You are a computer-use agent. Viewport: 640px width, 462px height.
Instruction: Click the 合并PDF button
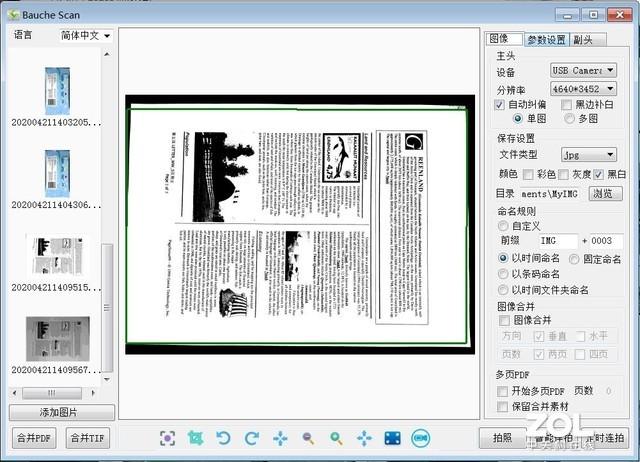(34, 438)
